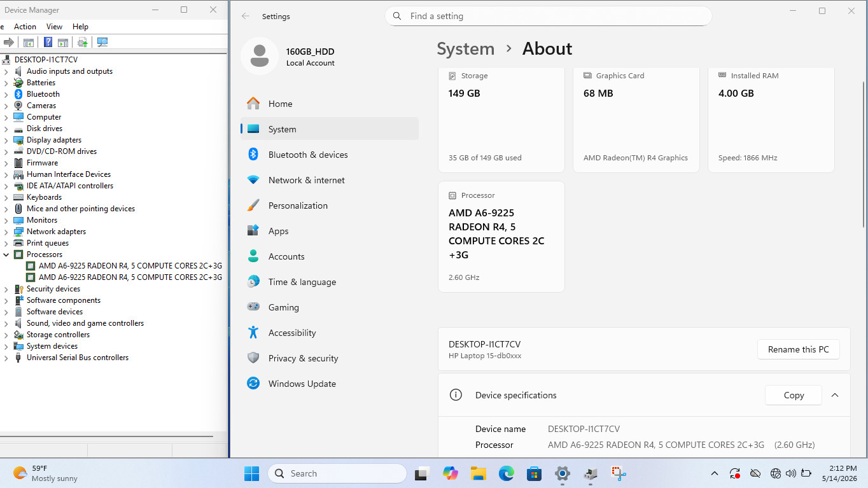Click the Find a setting search box

click(x=548, y=16)
